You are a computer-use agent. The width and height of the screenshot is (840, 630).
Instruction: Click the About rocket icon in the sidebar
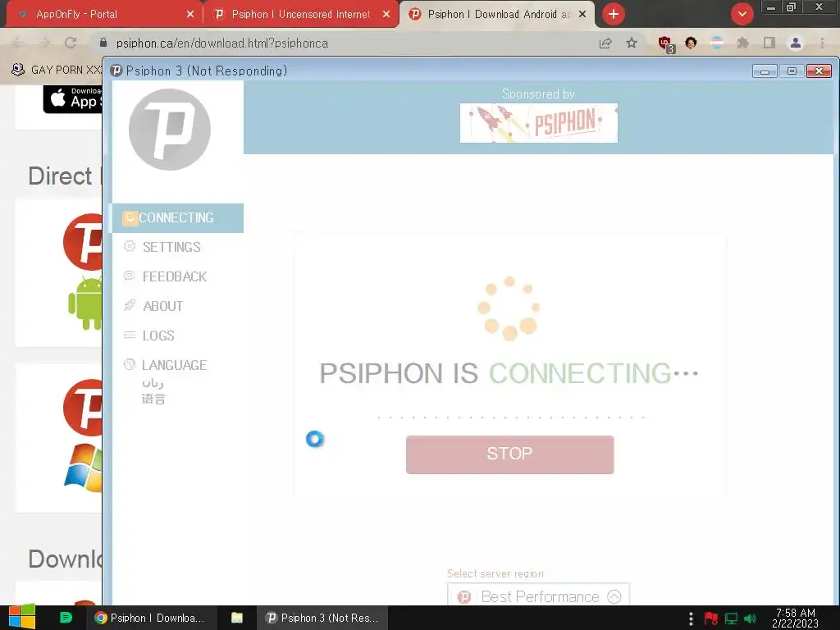(x=129, y=305)
